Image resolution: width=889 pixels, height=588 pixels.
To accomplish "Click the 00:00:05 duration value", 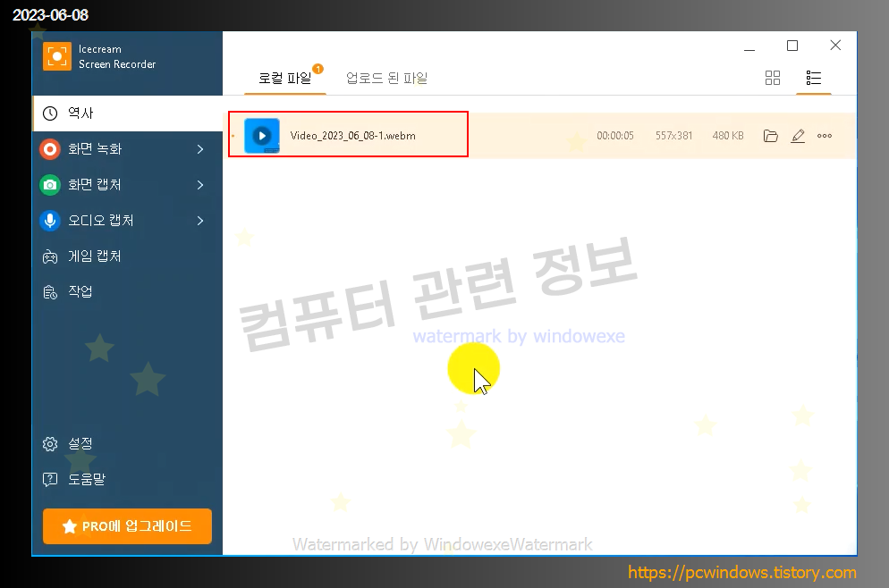I will (x=615, y=136).
